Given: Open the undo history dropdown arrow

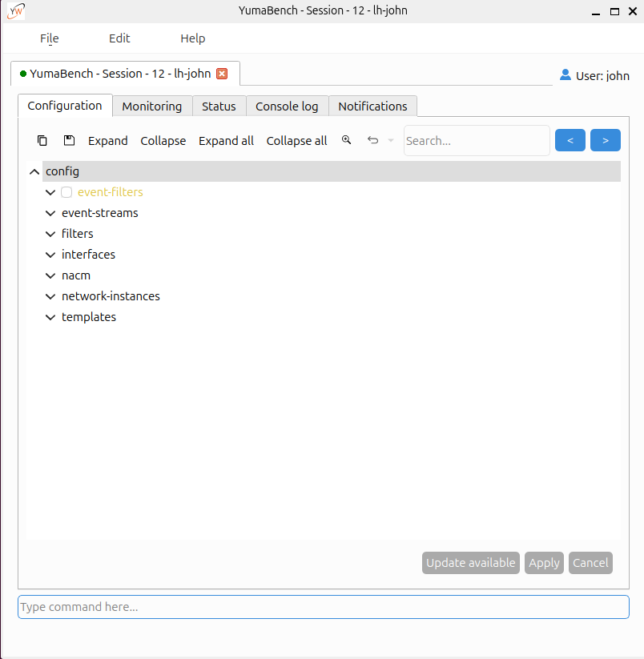Looking at the screenshot, I should pos(391,140).
